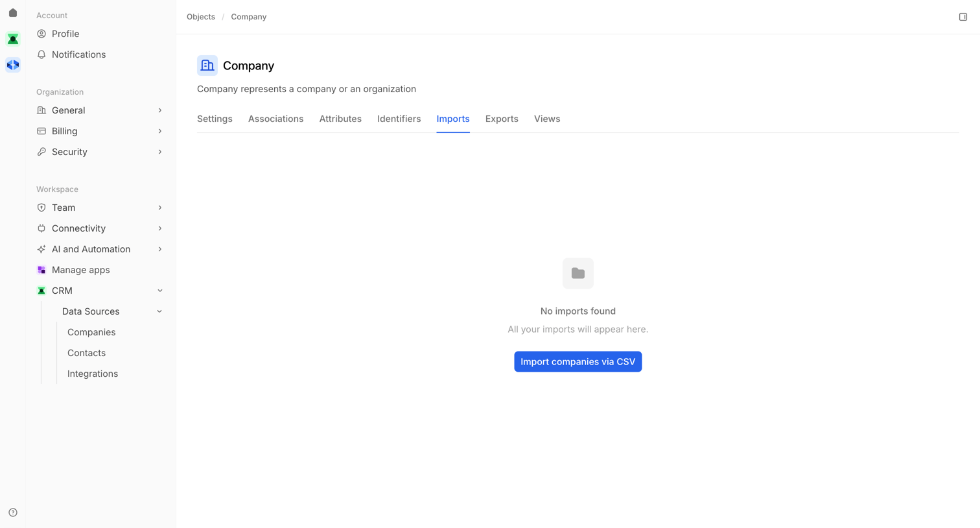Switch to the Settings tab
Screen dimensions: 980x528
coord(215,119)
